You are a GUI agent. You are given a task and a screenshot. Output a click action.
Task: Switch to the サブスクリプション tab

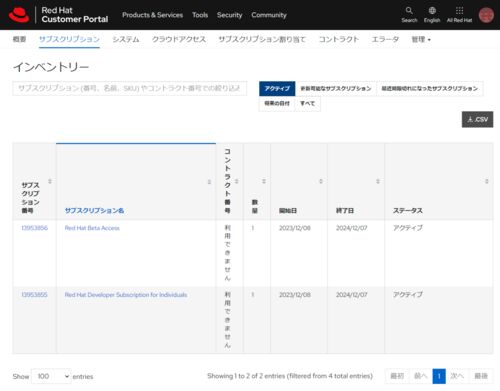pos(69,39)
